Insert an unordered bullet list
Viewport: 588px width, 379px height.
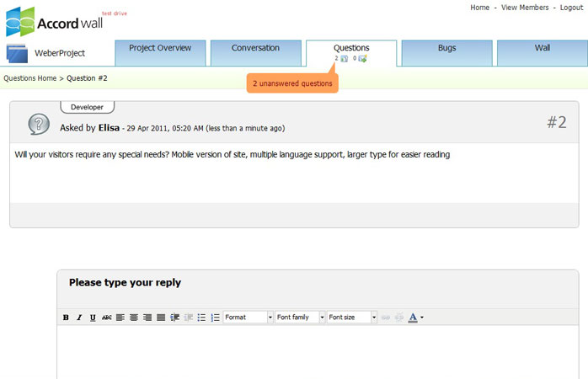point(201,318)
